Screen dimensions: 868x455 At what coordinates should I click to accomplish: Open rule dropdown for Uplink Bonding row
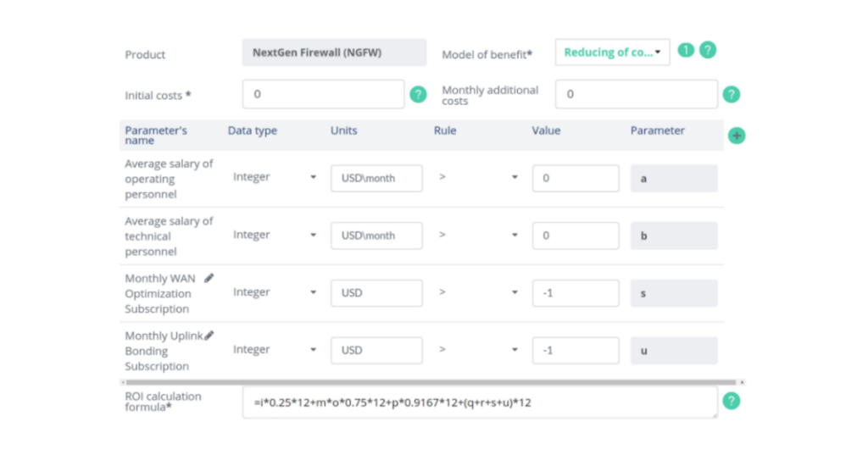(x=478, y=350)
